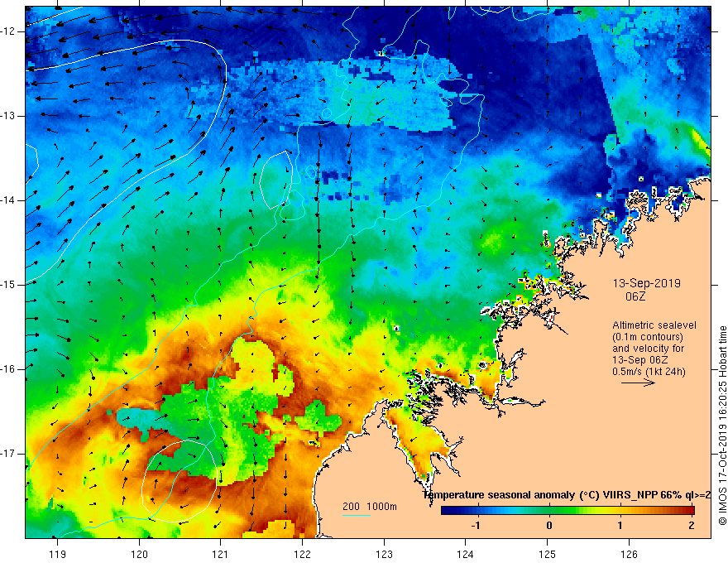
Task: Click longitude label 126
Action: coord(629,554)
